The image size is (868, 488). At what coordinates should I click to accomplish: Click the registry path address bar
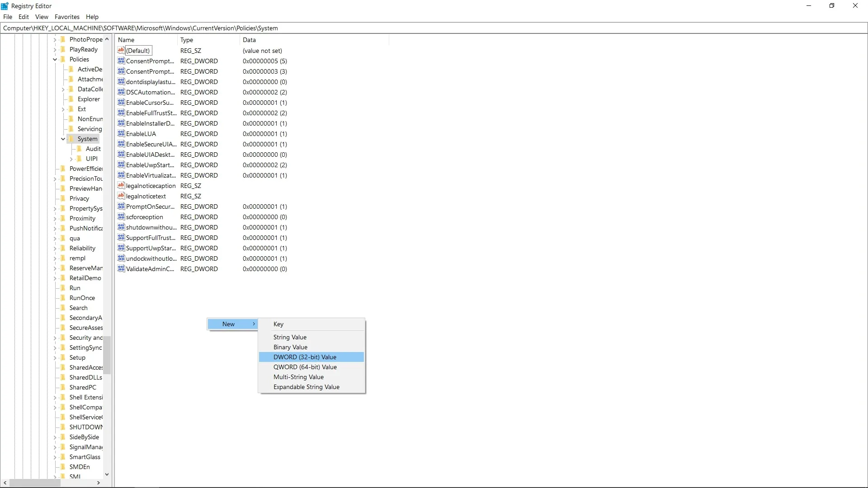[434, 28]
